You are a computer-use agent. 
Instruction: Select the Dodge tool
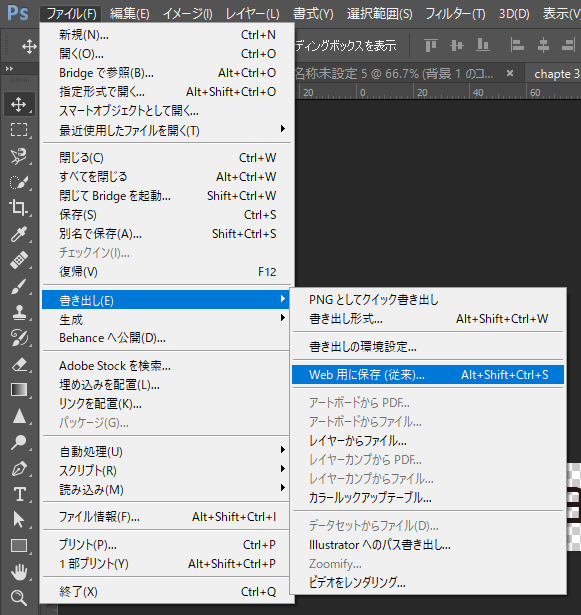[x=19, y=442]
